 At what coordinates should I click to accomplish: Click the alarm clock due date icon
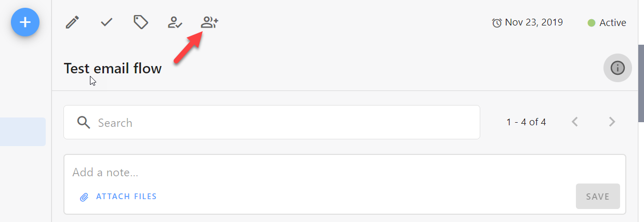coord(497,23)
